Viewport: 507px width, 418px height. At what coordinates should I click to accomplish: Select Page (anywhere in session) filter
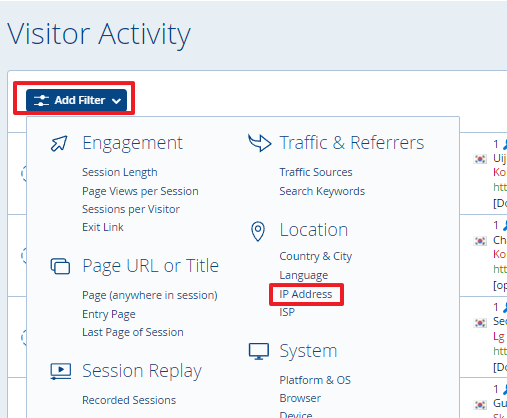[150, 295]
